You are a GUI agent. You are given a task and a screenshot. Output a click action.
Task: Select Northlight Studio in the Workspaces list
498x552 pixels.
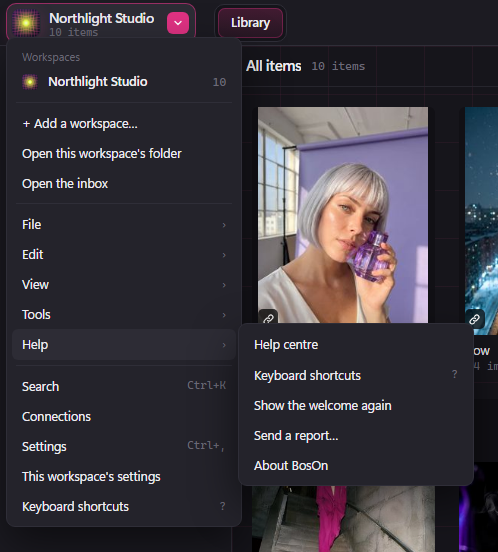pos(124,82)
